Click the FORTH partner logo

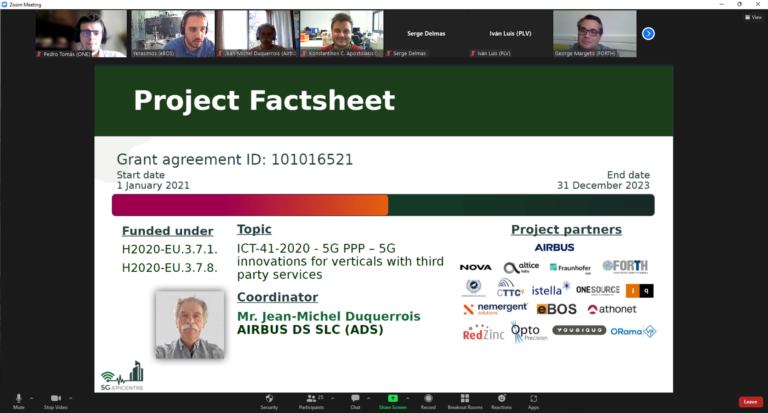(x=625, y=266)
